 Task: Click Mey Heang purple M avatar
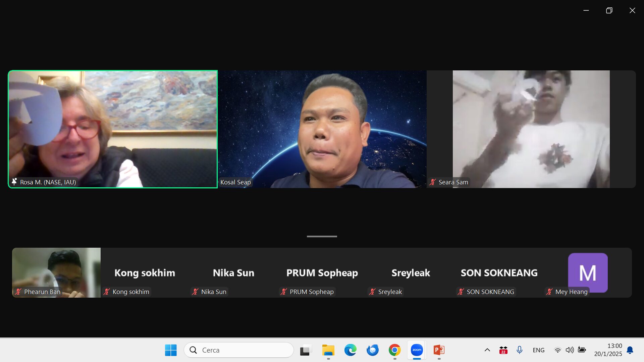click(588, 272)
